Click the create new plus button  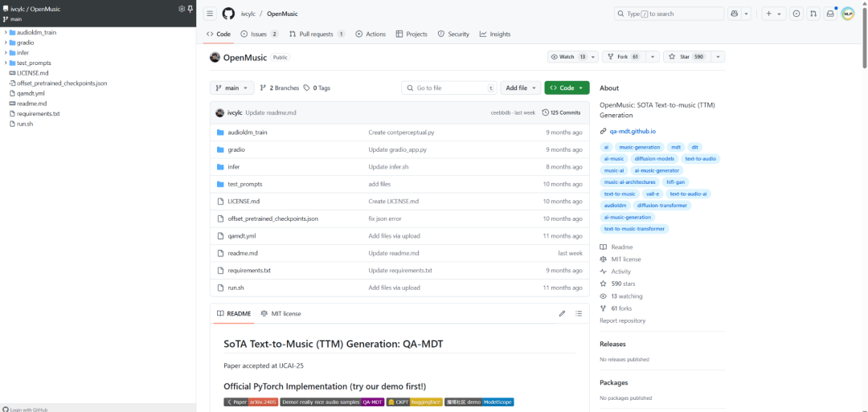tap(773, 14)
